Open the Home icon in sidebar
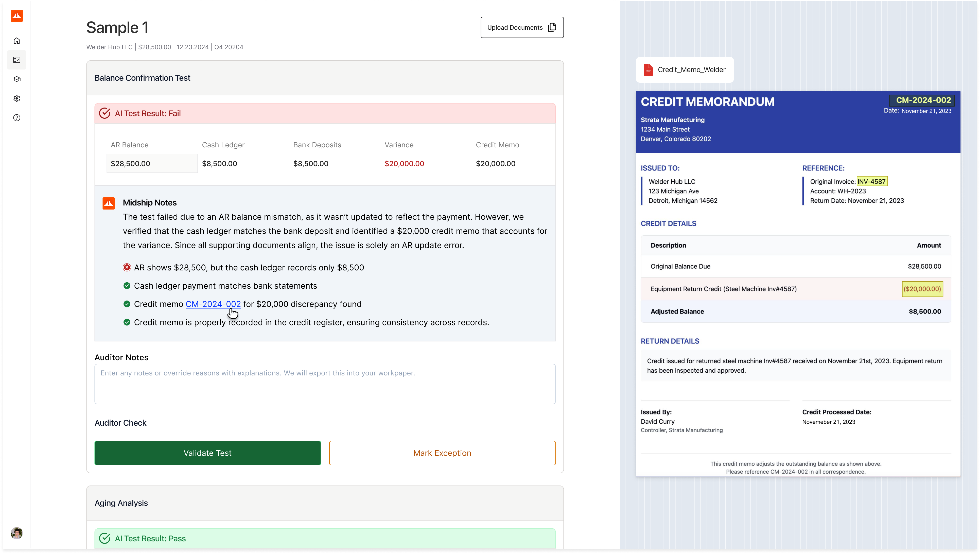980x554 pixels. tap(17, 41)
